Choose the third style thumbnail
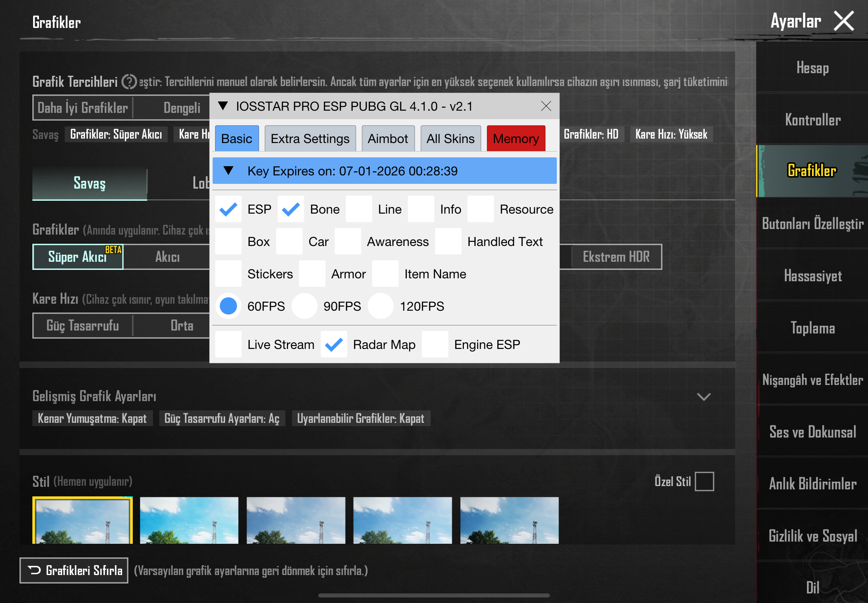 (296, 520)
